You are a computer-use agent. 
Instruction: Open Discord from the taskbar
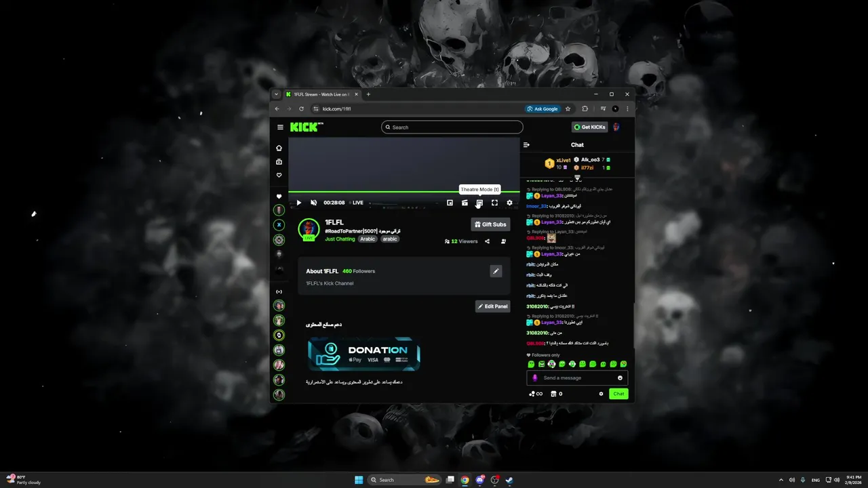pyautogui.click(x=480, y=480)
